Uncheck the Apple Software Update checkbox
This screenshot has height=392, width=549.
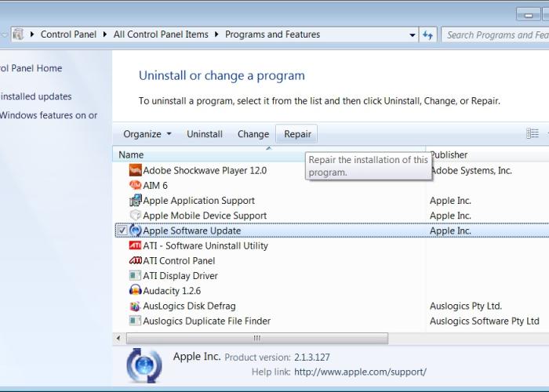122,230
